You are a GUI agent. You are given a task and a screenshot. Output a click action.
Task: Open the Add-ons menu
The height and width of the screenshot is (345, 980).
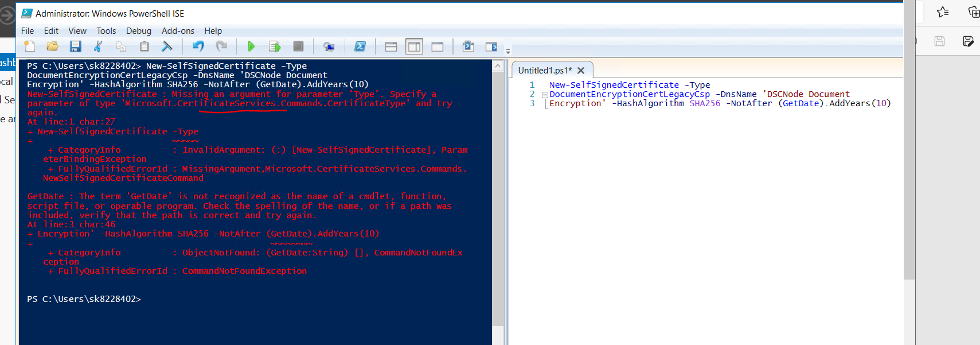(x=178, y=31)
